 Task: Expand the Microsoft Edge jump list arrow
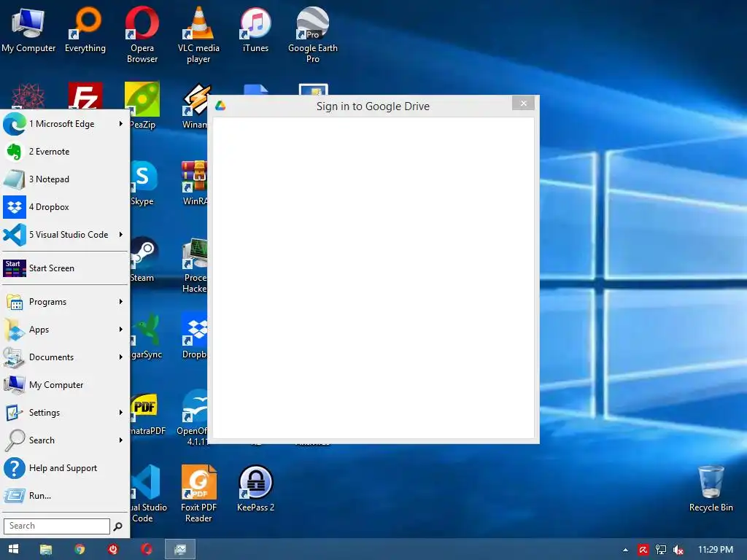[121, 124]
